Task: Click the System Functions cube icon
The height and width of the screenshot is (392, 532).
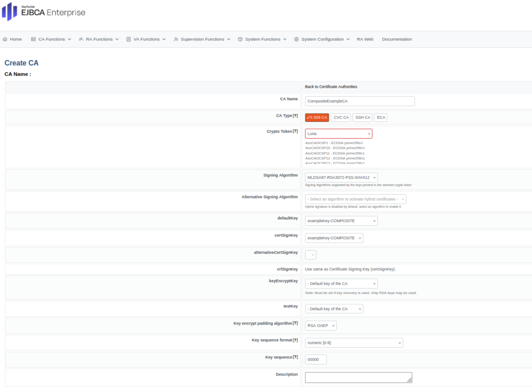Action: click(240, 39)
